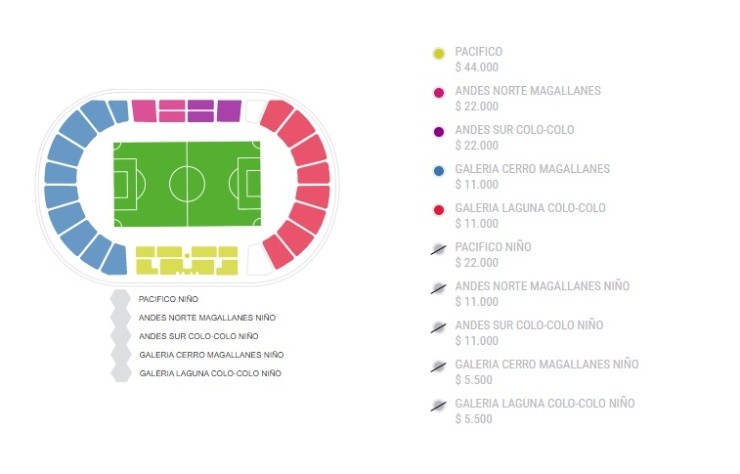This screenshot has width=740, height=474.
Task: Click the pink Andes Norte Magallanes dot
Action: [438, 92]
